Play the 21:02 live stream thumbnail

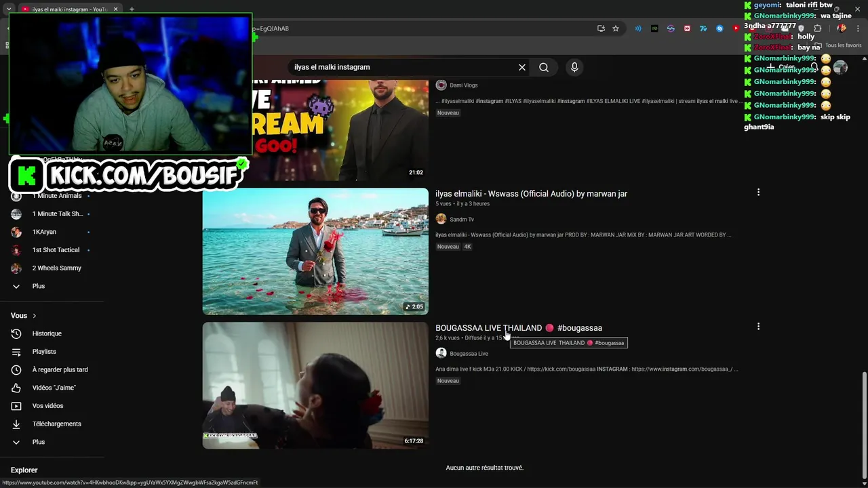339,130
